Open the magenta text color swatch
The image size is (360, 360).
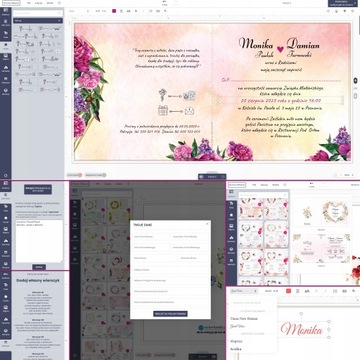[114, 11]
